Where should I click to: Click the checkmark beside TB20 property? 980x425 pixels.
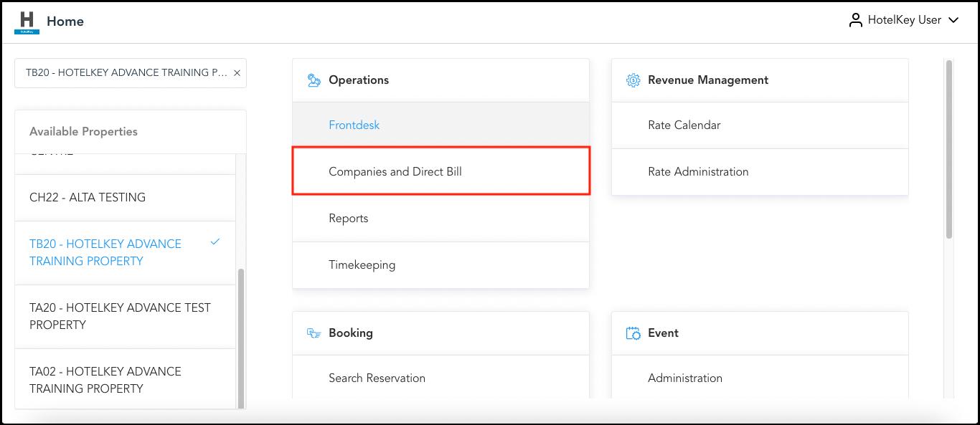point(215,243)
